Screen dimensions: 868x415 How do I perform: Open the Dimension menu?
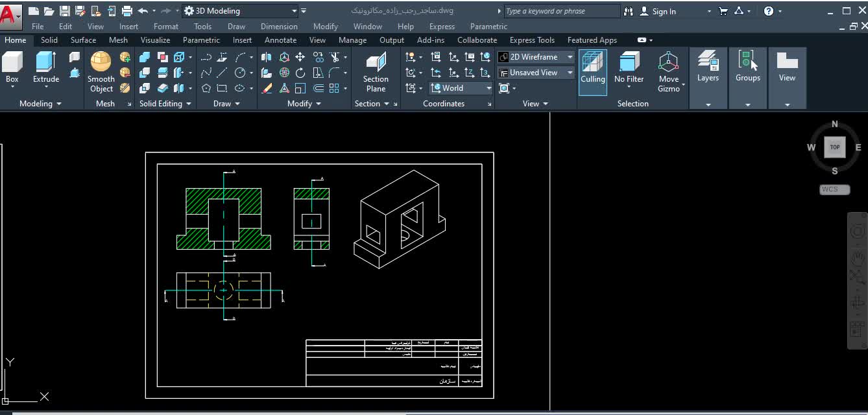pyautogui.click(x=279, y=27)
